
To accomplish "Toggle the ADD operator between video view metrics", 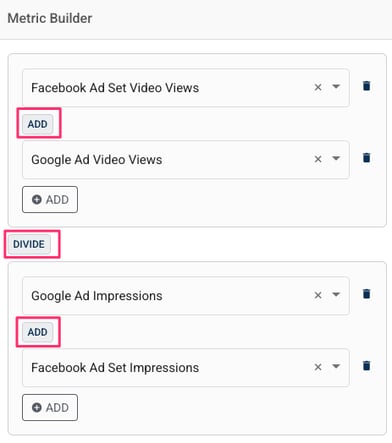I will (x=38, y=124).
